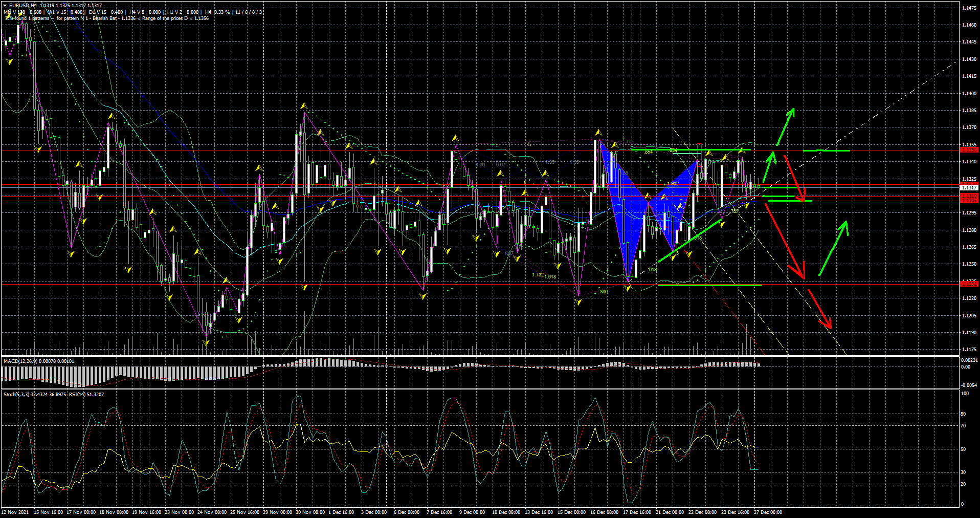Viewport: 980px width, 518px height.
Task: Click the 27 Dec 00:00 date label
Action: click(768, 512)
